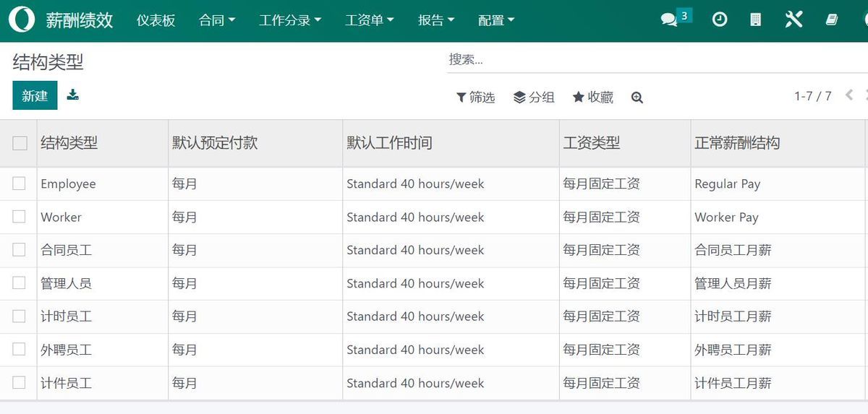The height and width of the screenshot is (414, 868).
Task: Open the developer tools wrench icon
Action: tap(794, 20)
